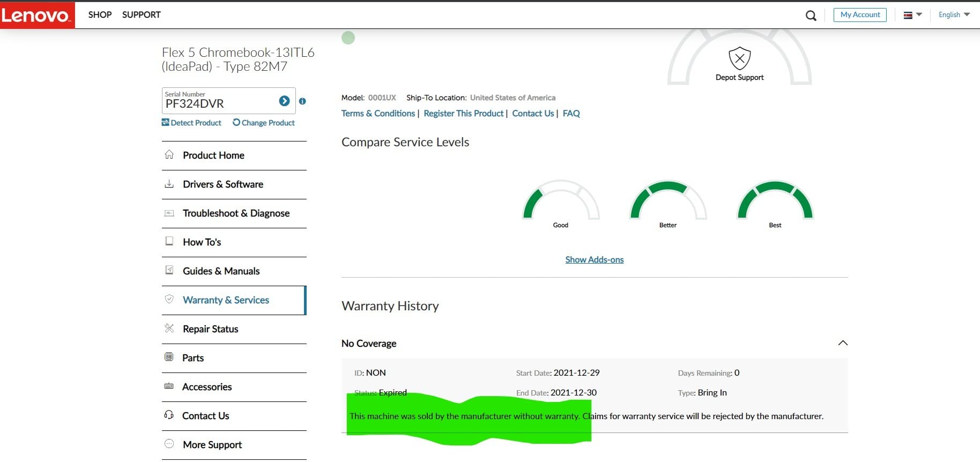
Task: Click the Product Home house icon
Action: coord(169,154)
